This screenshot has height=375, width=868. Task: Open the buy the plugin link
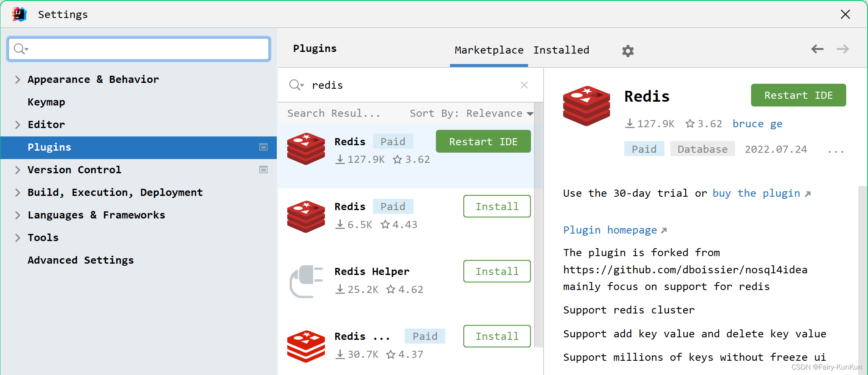[761, 193]
